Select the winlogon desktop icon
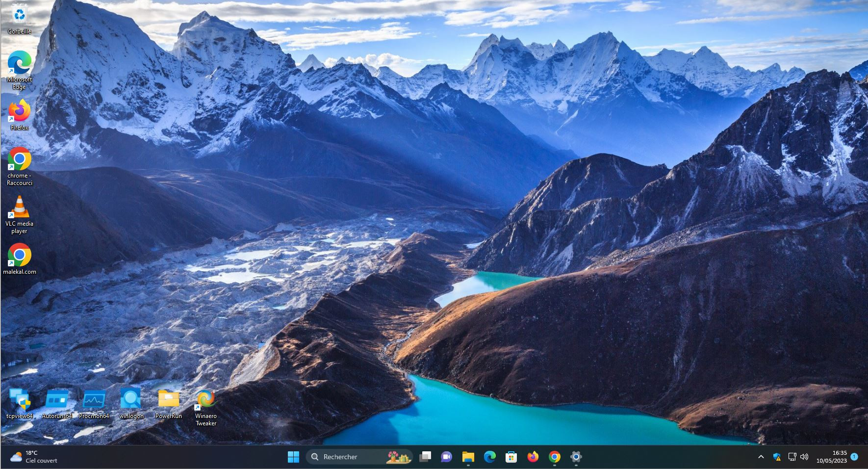Screen dimensions: 868x469 click(x=131, y=403)
